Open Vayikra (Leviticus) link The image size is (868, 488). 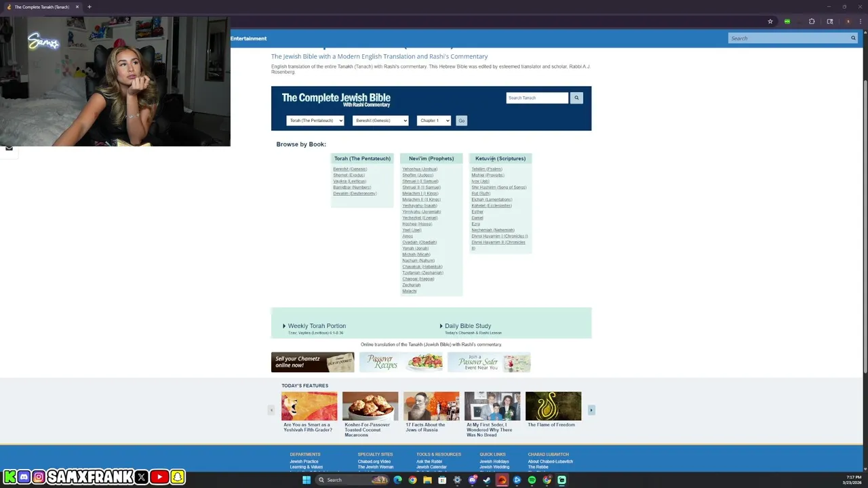pyautogui.click(x=349, y=181)
